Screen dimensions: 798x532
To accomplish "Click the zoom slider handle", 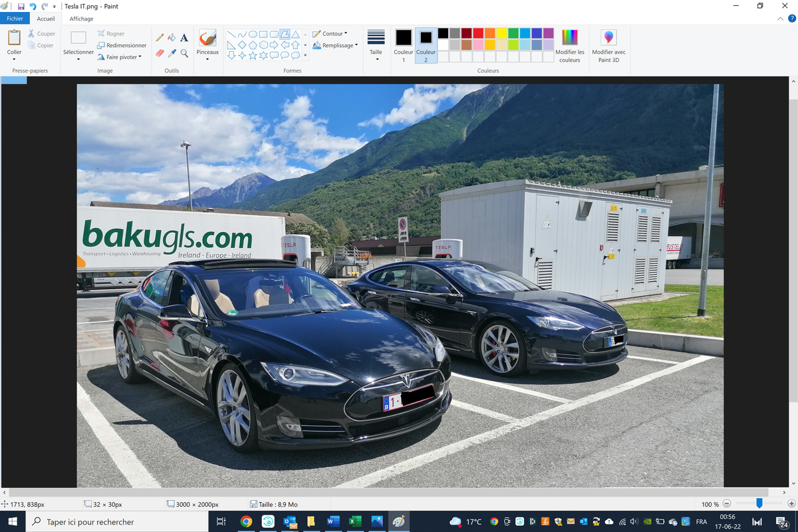I will 759,504.
